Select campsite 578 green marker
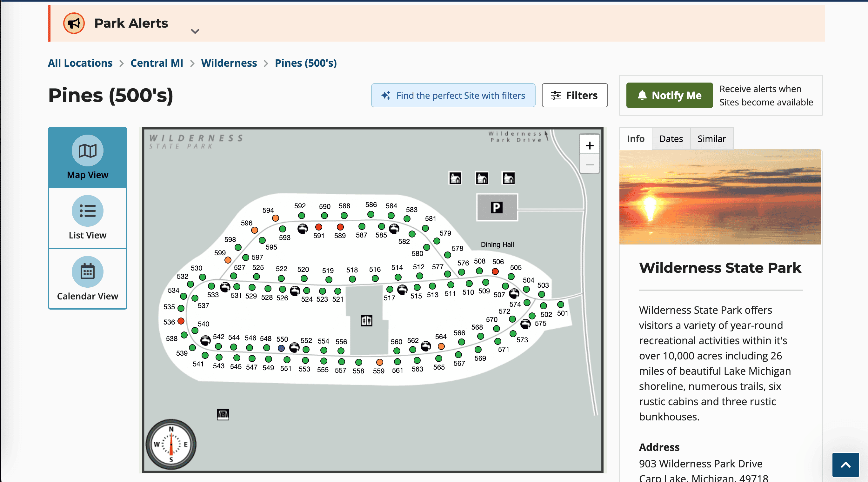Screen dimensions: 868x482 (447, 255)
